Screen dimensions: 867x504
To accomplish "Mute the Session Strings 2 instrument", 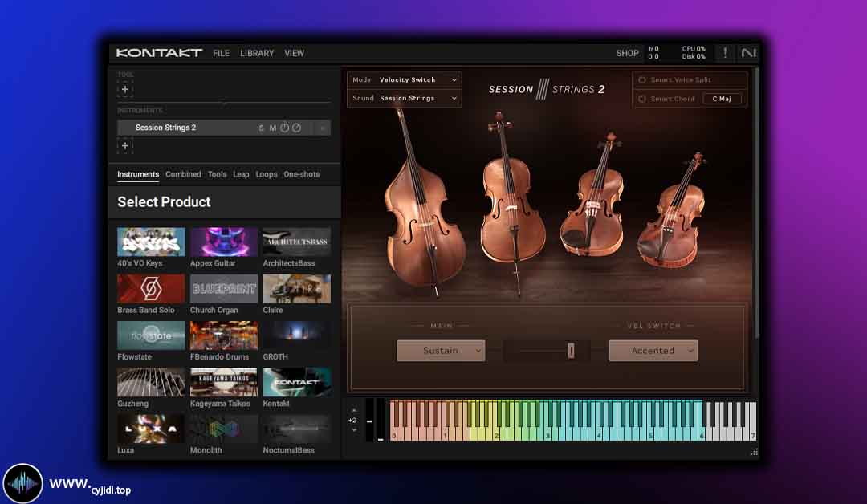I will [273, 128].
